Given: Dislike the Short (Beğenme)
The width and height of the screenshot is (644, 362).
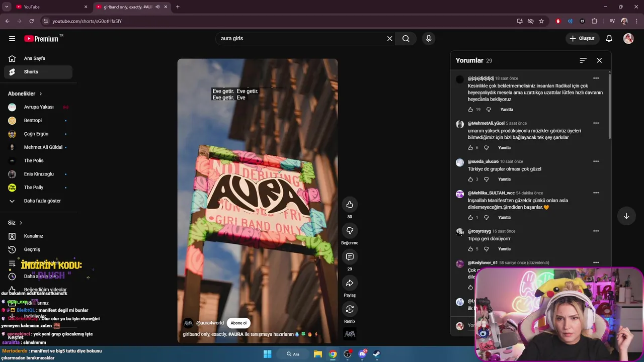Looking at the screenshot, I should [x=350, y=231].
